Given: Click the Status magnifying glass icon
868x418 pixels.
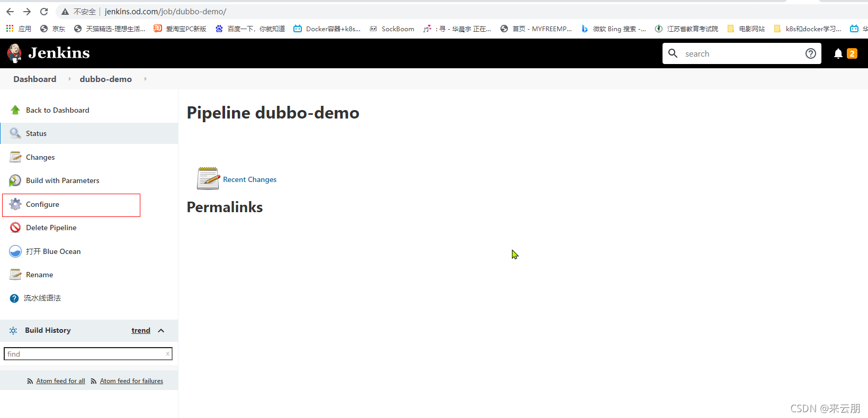Looking at the screenshot, I should click(15, 133).
